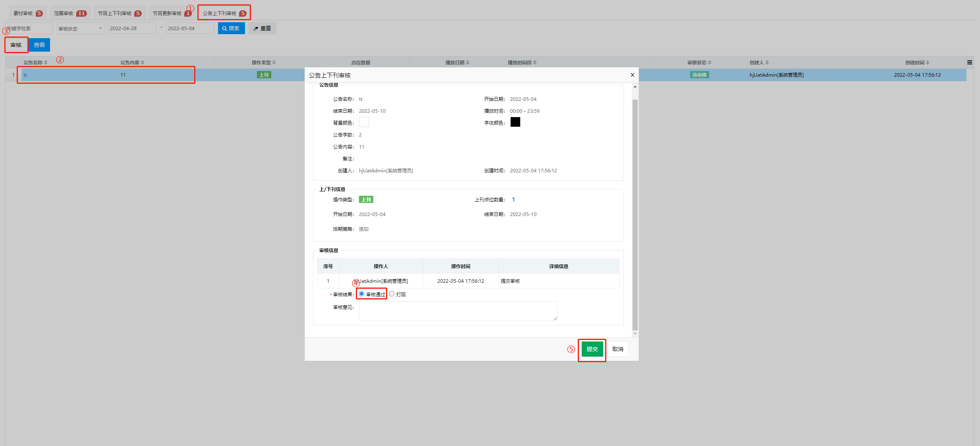This screenshot has width=980, height=446.
Task: Close the 公告上下刊审核 dialog
Action: pyautogui.click(x=632, y=75)
